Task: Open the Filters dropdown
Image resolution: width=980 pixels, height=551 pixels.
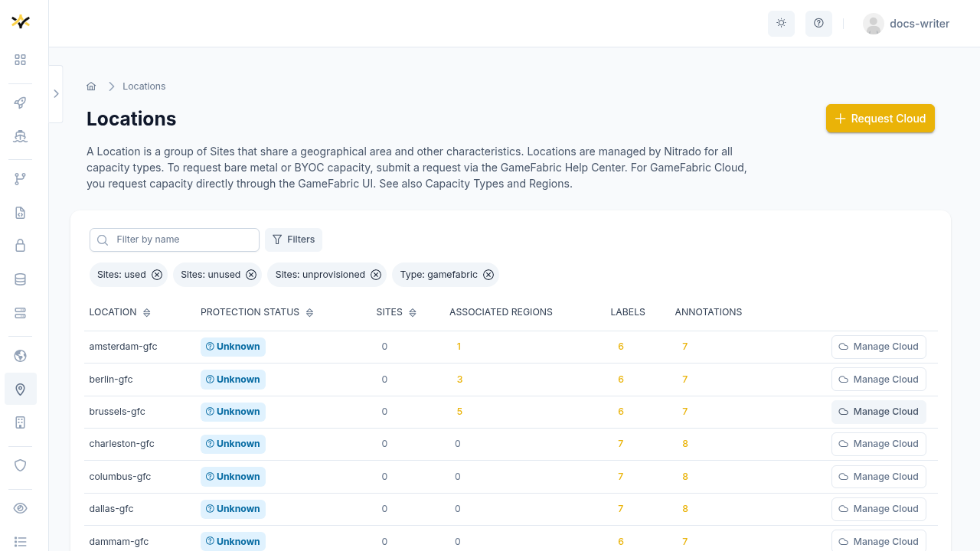Action: pos(294,240)
